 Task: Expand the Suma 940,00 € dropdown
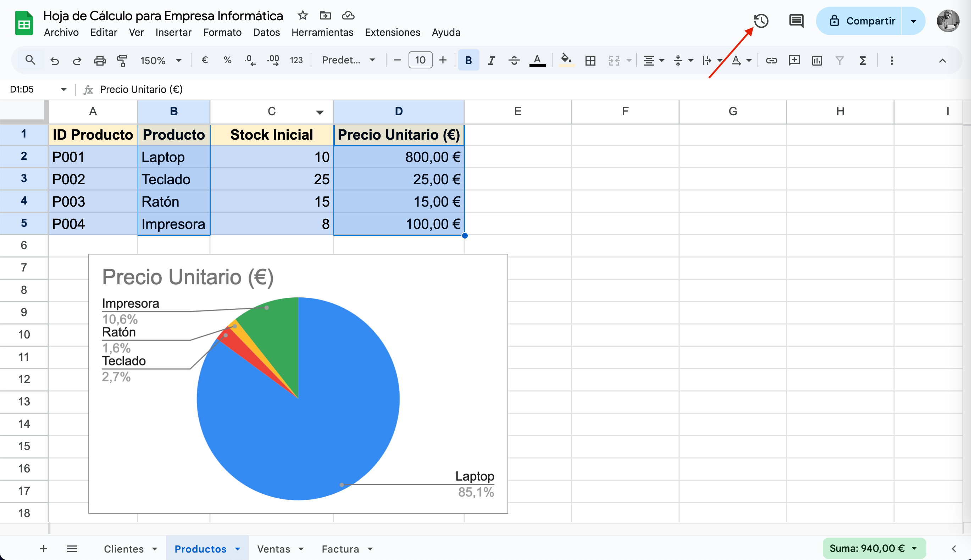click(873, 548)
